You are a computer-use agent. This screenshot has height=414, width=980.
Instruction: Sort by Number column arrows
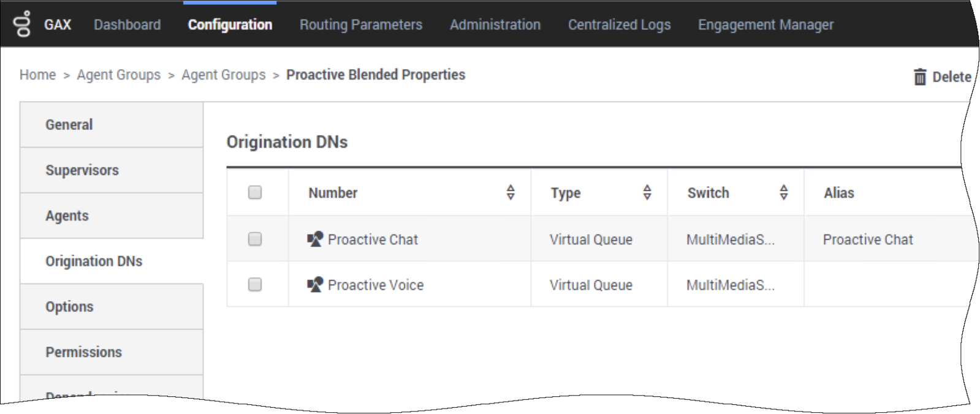(x=511, y=192)
